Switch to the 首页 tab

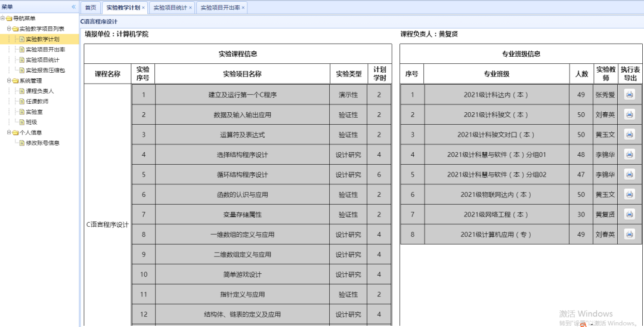(90, 8)
